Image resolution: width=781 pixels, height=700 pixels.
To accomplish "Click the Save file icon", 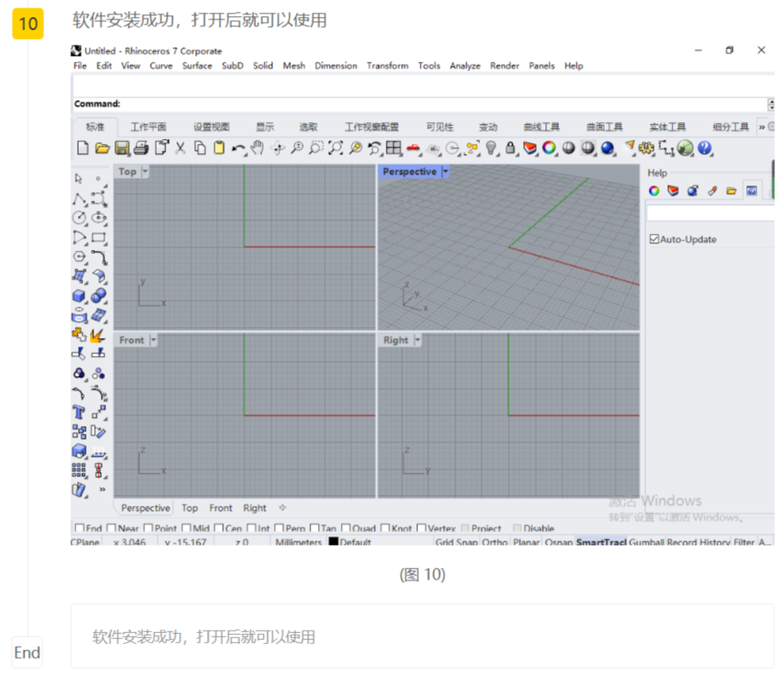I will [122, 148].
